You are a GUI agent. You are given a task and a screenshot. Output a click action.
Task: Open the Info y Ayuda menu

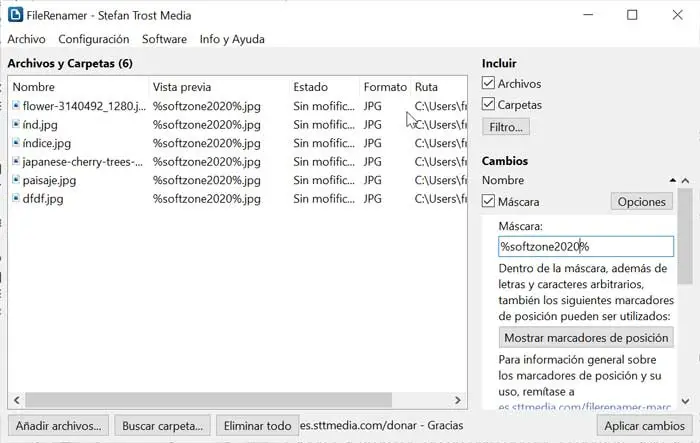click(232, 39)
